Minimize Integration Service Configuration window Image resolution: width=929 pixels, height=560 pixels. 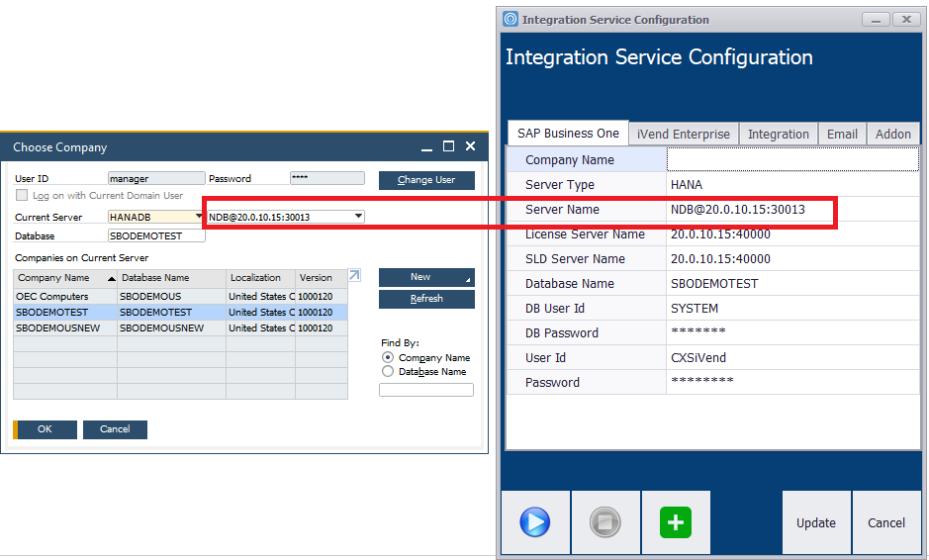click(876, 20)
